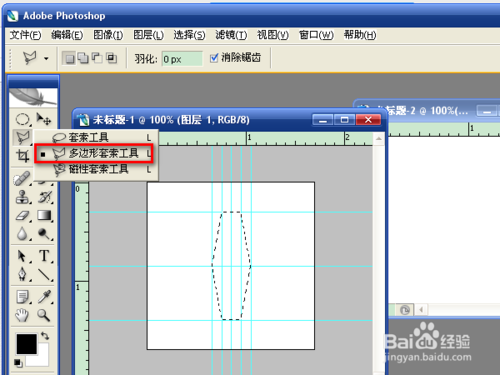Choose 多边形套索工具 from the flyout
The width and height of the screenshot is (500, 375).
click(x=96, y=153)
